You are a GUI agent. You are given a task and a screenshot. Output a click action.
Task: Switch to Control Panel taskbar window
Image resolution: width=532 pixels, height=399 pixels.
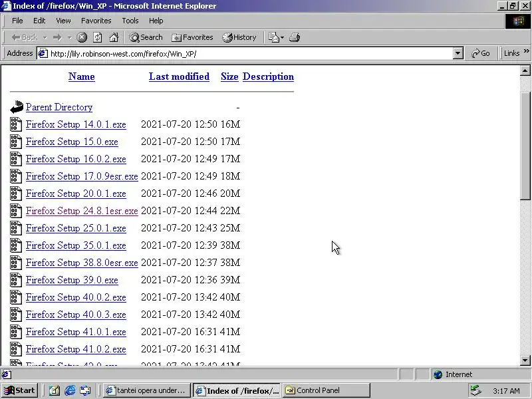(327, 390)
